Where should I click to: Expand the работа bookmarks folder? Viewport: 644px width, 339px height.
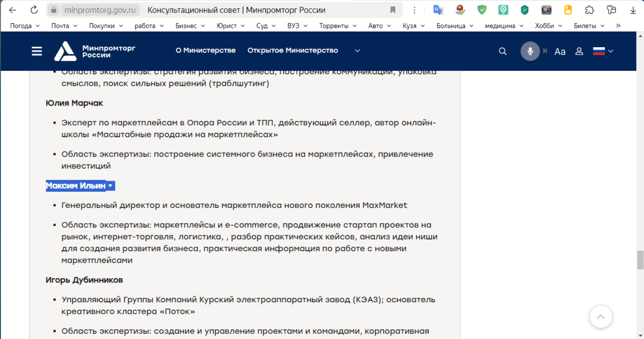(x=149, y=25)
